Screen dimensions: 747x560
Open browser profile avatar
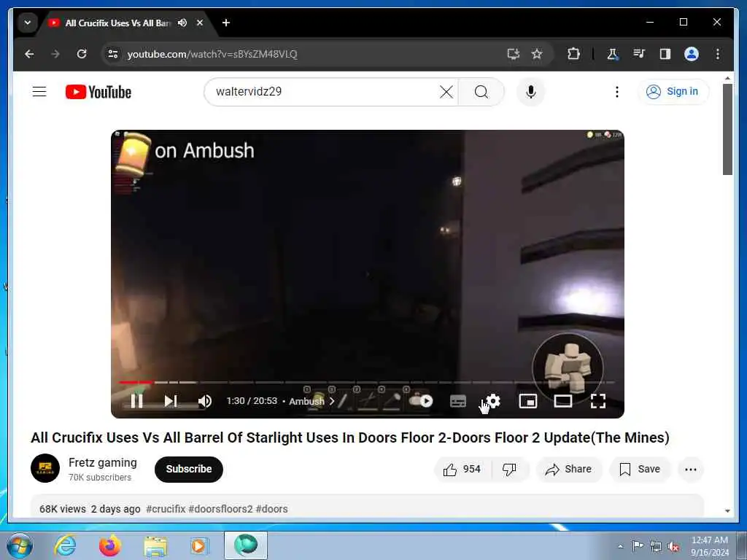692,54
